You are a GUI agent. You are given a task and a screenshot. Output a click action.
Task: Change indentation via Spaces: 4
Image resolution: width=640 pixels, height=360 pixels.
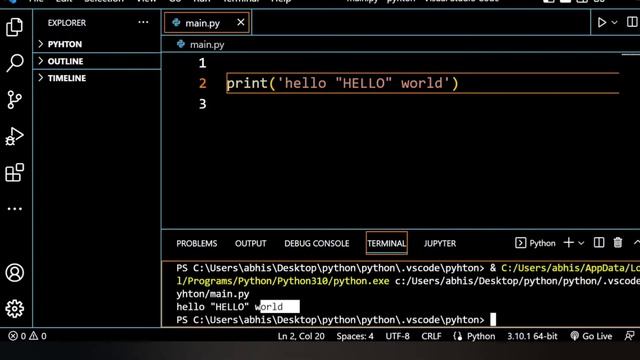pyautogui.click(x=355, y=336)
